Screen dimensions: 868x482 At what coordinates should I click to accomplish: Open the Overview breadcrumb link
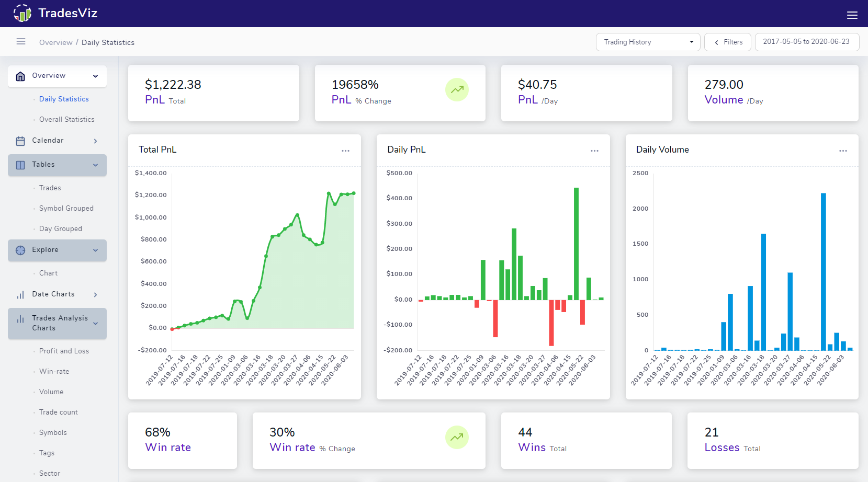click(x=55, y=42)
